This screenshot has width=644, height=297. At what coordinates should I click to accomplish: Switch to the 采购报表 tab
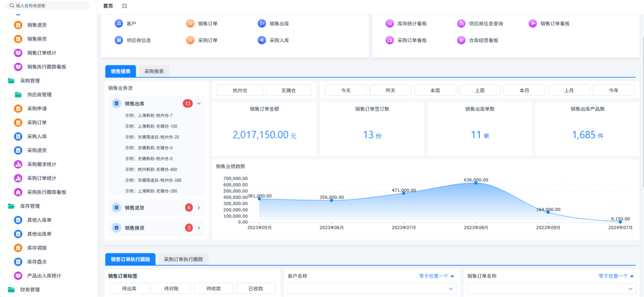153,71
